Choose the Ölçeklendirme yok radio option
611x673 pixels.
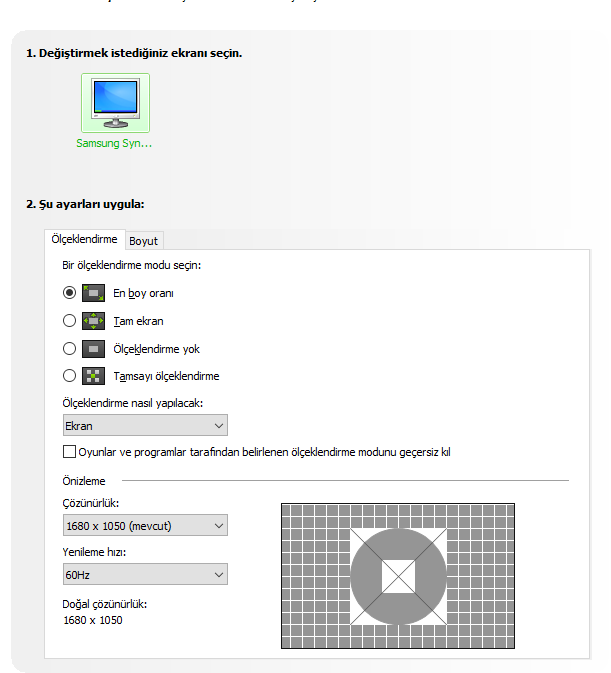69,349
